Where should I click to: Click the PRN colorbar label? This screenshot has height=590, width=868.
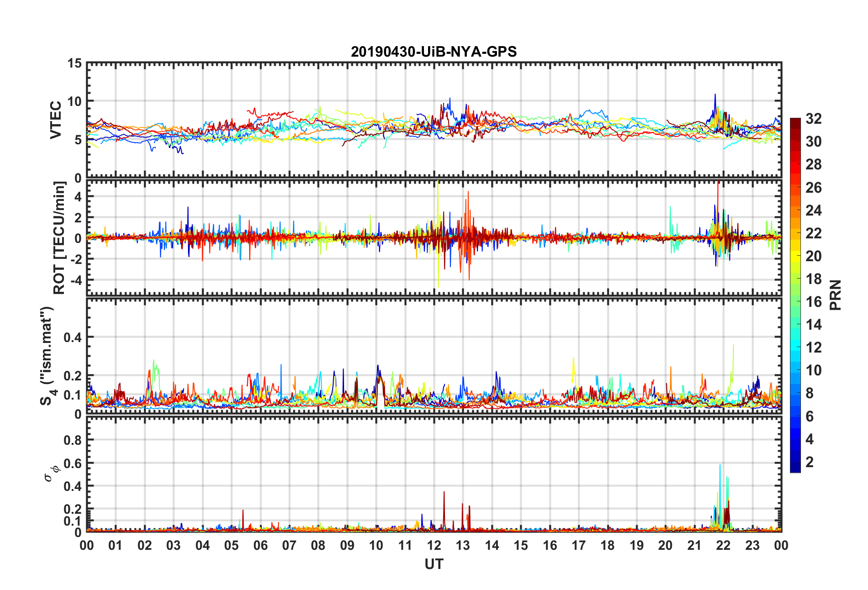tap(835, 295)
